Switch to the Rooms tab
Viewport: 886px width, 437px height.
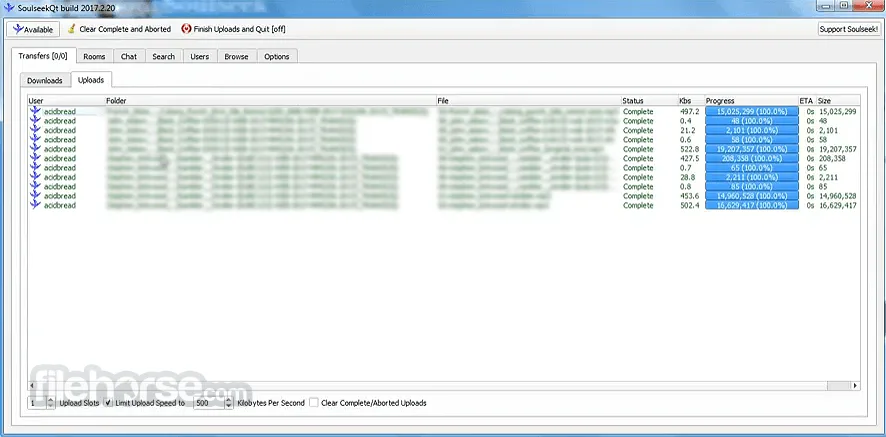click(94, 57)
